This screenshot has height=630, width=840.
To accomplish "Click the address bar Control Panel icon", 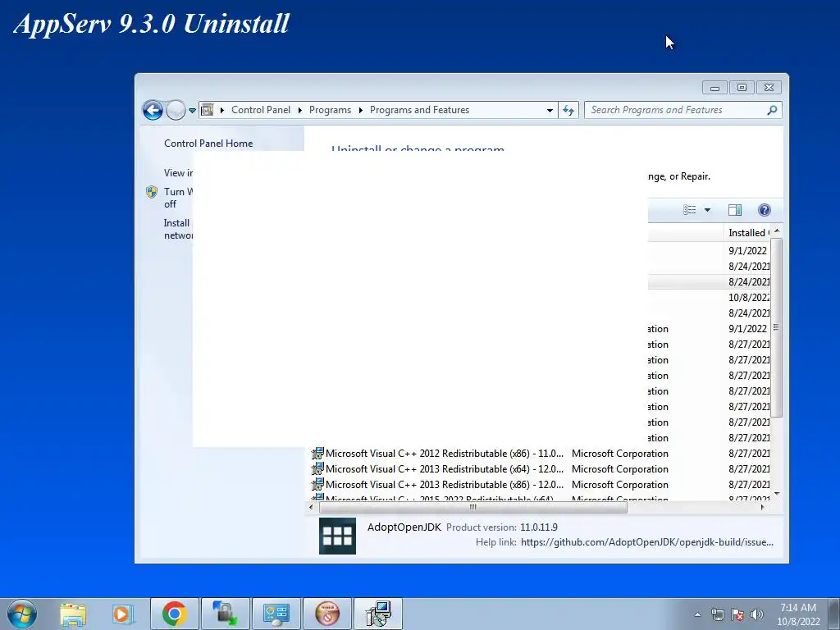I will (x=208, y=110).
